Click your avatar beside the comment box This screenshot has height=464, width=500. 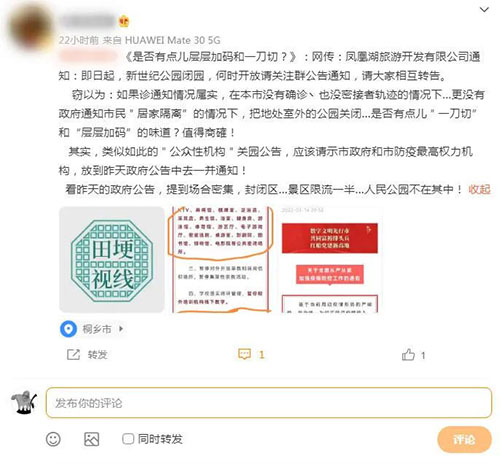click(x=24, y=402)
